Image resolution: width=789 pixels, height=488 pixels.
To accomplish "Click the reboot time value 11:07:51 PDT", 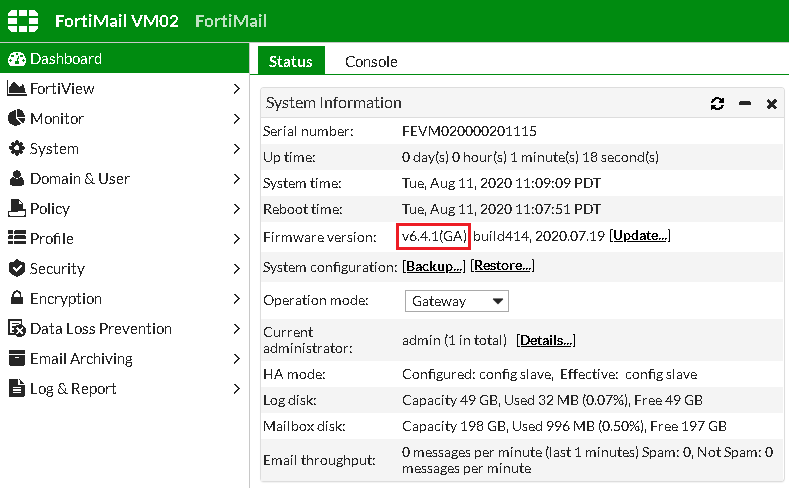I will (501, 209).
